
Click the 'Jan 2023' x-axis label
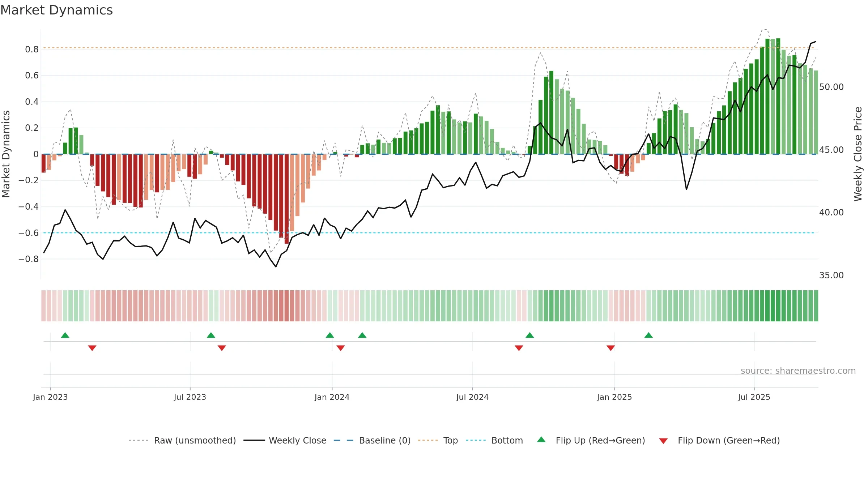click(50, 397)
